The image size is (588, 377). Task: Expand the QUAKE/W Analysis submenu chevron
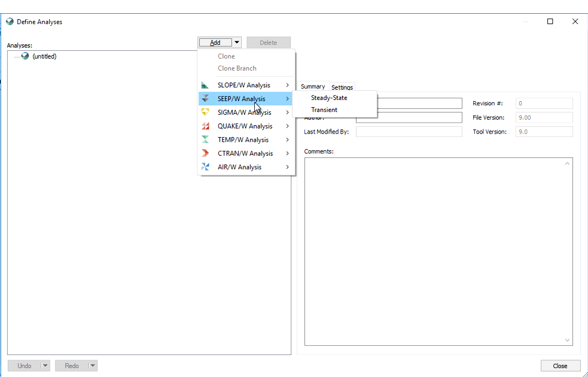pyautogui.click(x=287, y=126)
